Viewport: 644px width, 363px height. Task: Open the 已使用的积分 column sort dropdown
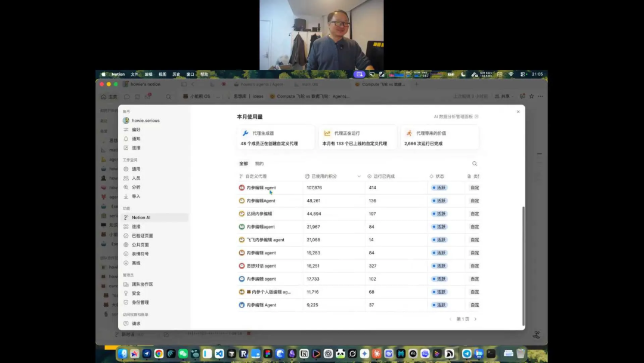click(358, 176)
